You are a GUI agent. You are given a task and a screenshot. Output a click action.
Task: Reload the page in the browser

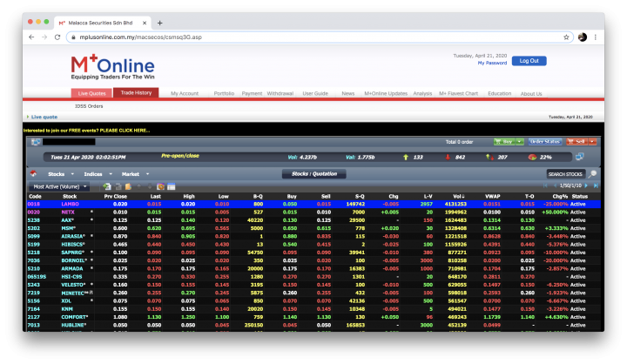tap(57, 37)
